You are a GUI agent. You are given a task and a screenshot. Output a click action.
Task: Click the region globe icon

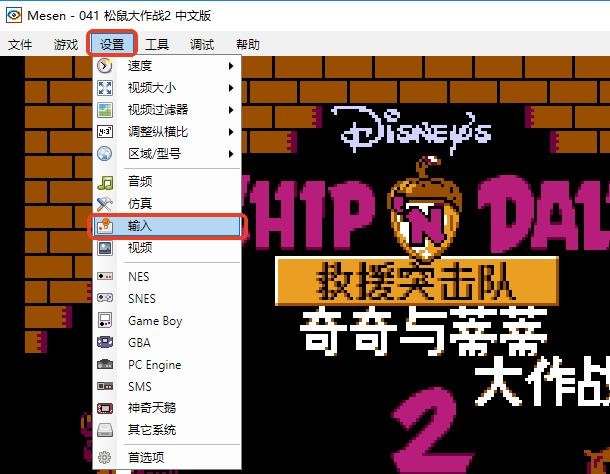tap(105, 153)
